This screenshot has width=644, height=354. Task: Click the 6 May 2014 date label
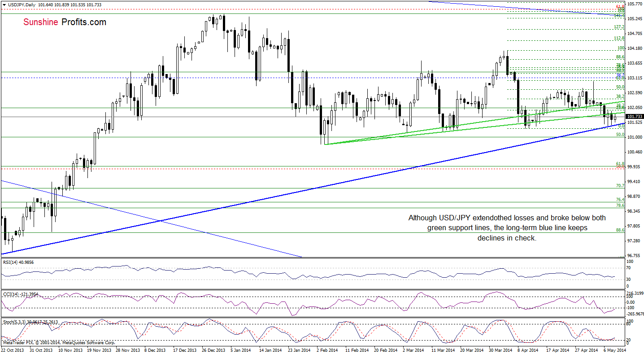point(615,350)
